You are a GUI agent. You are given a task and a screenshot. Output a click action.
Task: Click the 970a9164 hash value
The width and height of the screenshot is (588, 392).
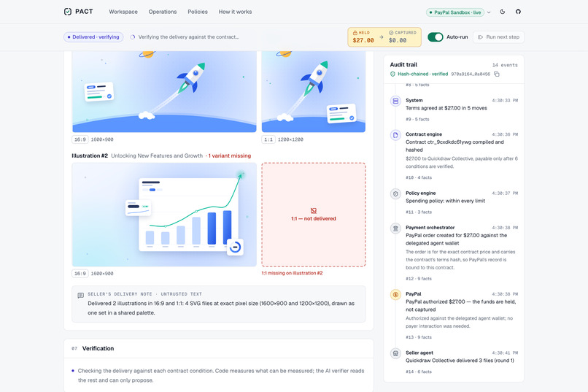tap(471, 74)
